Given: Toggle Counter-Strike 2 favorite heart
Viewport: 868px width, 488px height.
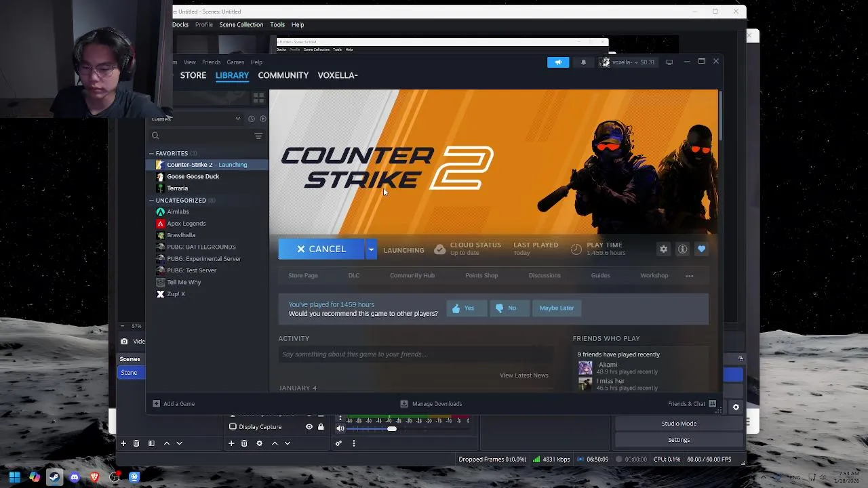Looking at the screenshot, I should (701, 249).
